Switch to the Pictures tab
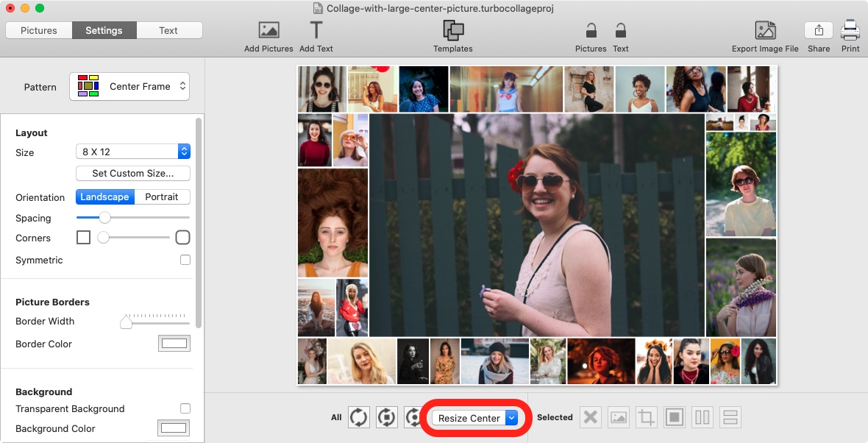 (x=39, y=30)
